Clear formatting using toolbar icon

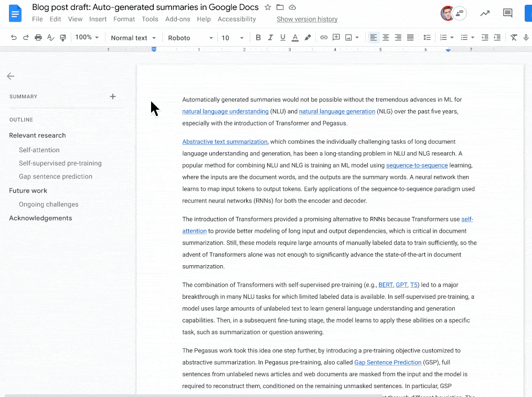tap(514, 37)
